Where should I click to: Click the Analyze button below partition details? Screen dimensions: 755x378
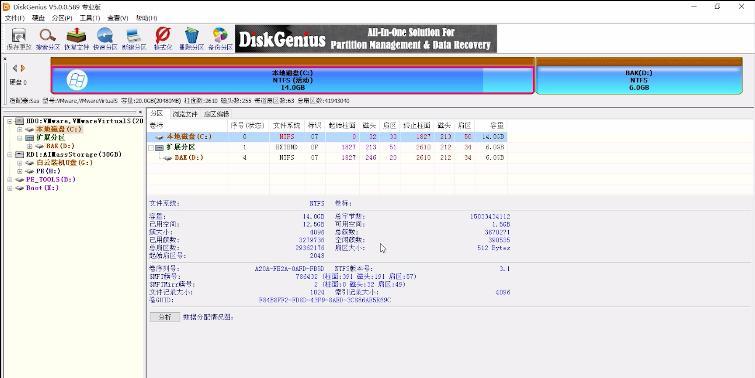(x=165, y=317)
